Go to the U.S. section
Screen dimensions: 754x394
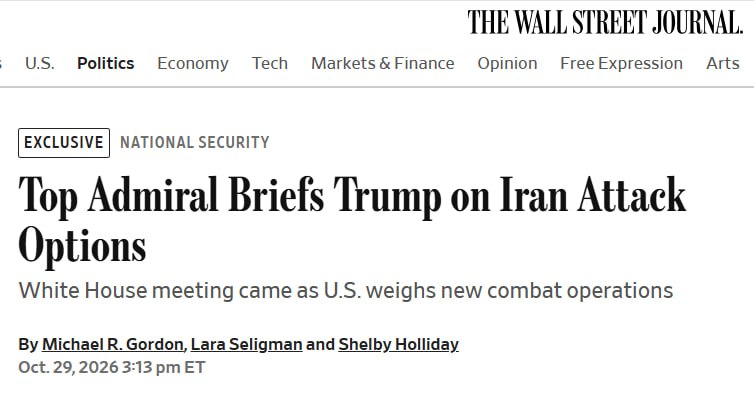[39, 63]
